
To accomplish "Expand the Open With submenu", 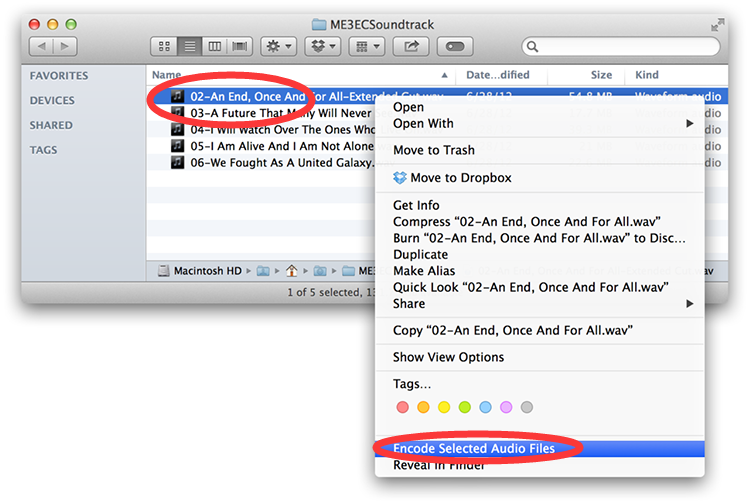I will (x=540, y=123).
